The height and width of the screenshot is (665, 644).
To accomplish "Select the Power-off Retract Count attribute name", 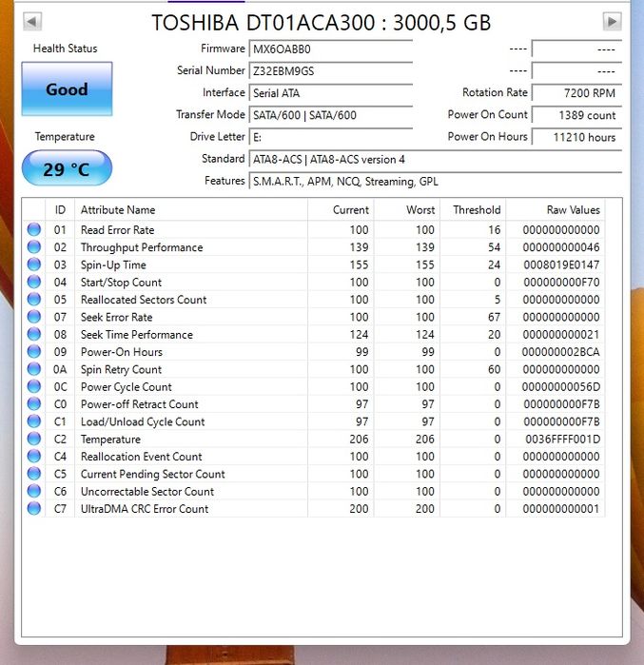I will point(139,404).
